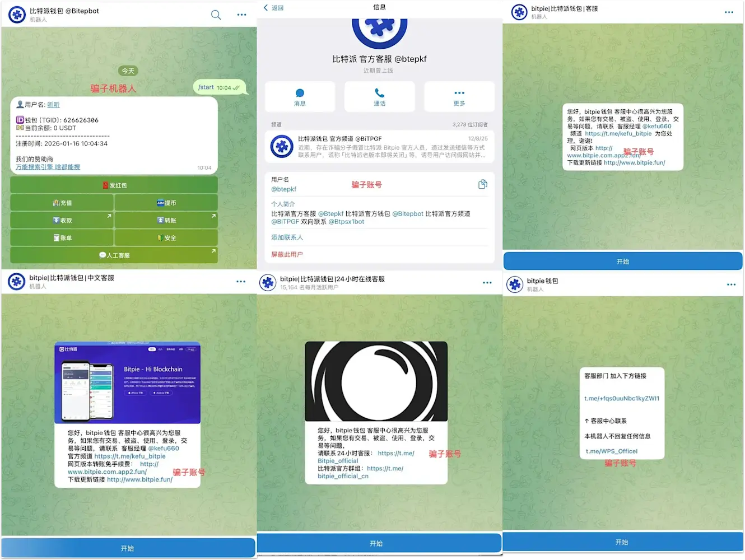
Task: Open www.bitpie.fun link in bitpie|比特派钱包|客服 chat
Action: click(635, 163)
